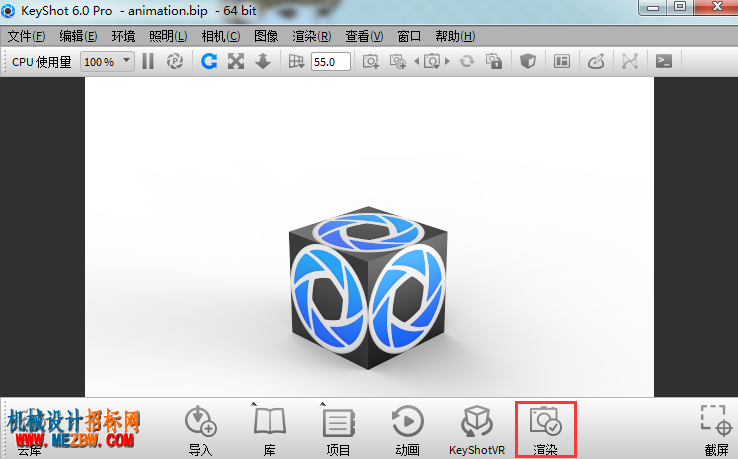This screenshot has width=738, height=459.
Task: Click the move down to ground icon
Action: coord(263,61)
